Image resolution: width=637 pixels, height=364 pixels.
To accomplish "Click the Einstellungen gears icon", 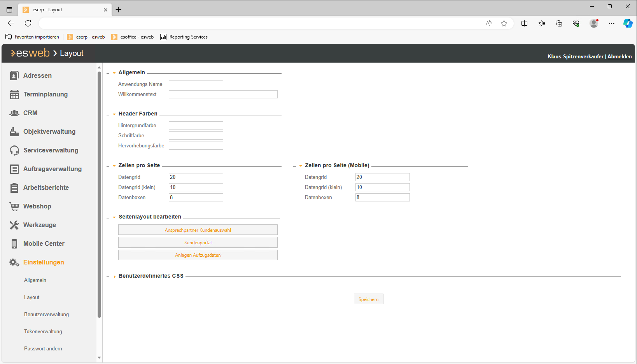I will coord(14,262).
